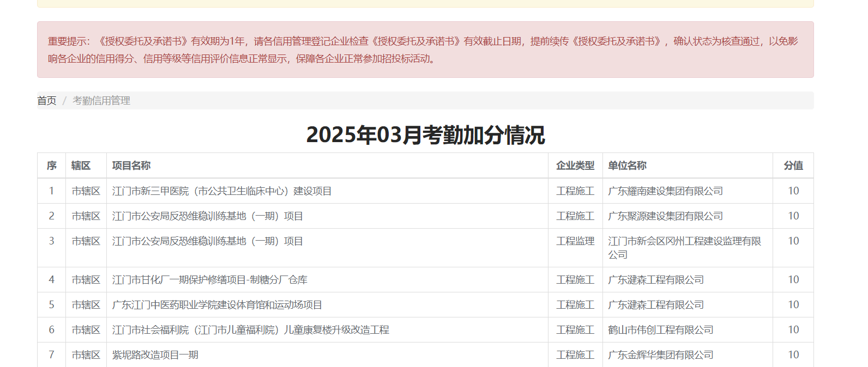Viewport: 868px width, 367px height.
Task: Click the 分值 column header
Action: tap(793, 166)
